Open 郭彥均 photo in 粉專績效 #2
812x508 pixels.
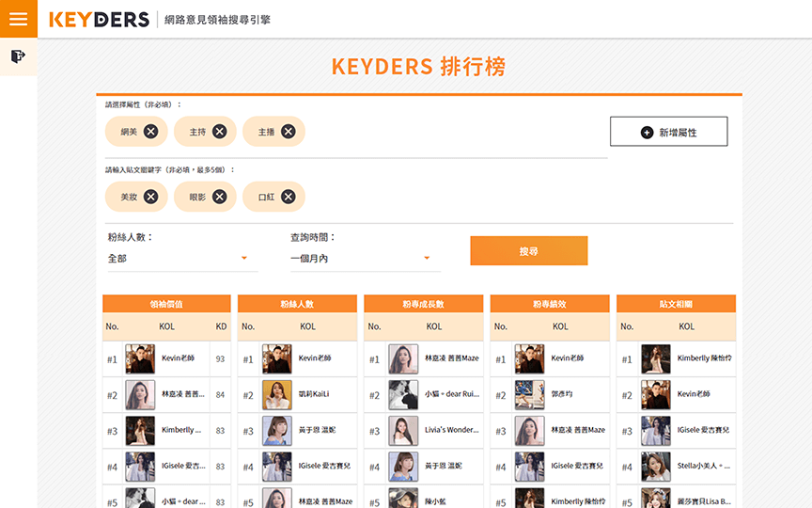530,395
